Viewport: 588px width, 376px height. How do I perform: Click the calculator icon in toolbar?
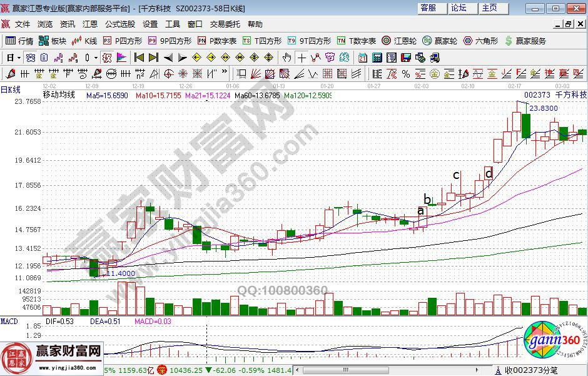pos(377,58)
